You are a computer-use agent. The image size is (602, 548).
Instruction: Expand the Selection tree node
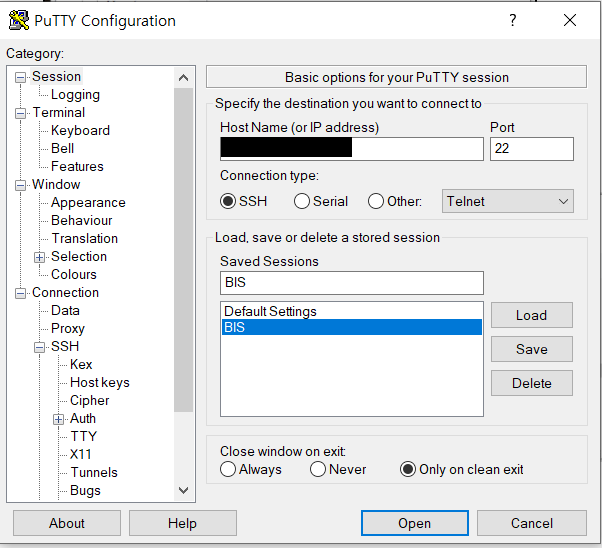39,257
